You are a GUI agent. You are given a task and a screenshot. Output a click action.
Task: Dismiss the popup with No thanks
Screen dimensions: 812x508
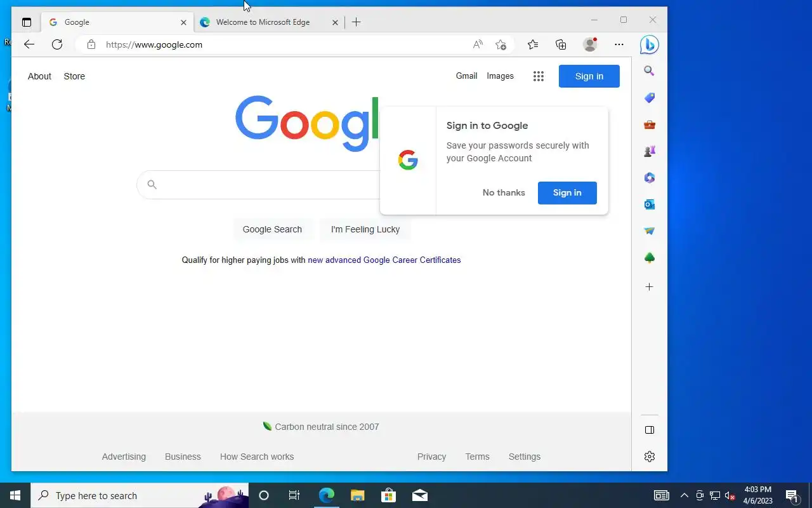click(504, 192)
